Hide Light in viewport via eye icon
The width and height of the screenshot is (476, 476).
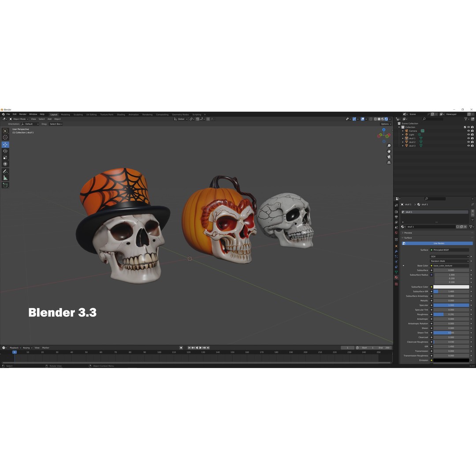pos(469,134)
